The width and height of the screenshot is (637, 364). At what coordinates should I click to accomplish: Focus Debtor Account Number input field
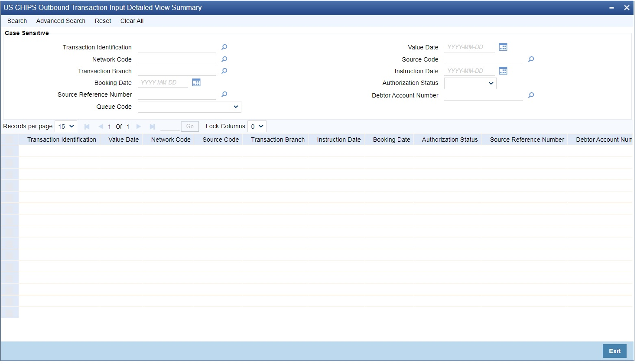coord(484,95)
